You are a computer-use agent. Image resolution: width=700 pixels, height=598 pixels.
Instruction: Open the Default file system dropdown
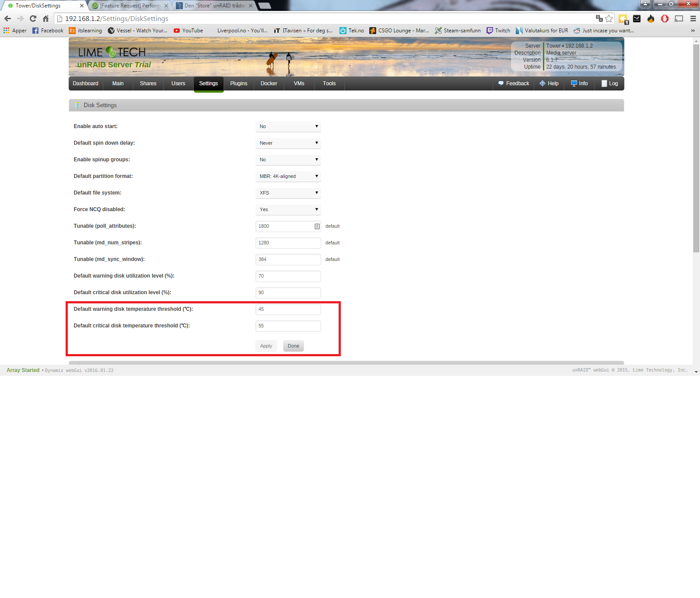(288, 193)
